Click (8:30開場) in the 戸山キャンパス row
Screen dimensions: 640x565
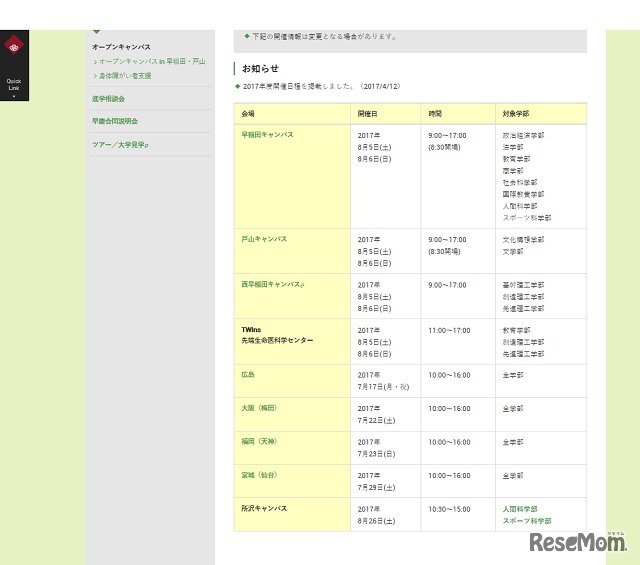(444, 251)
